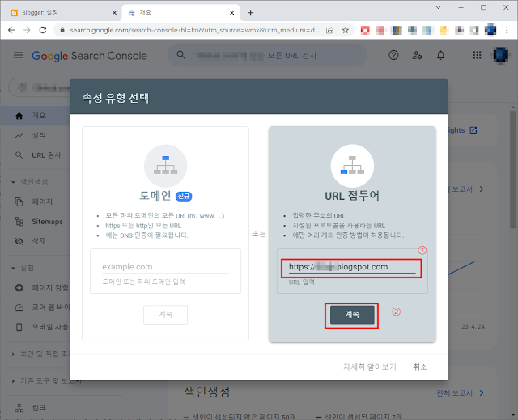518x420 pixels.
Task: Open the Google apps grid icon
Action: tap(477, 55)
